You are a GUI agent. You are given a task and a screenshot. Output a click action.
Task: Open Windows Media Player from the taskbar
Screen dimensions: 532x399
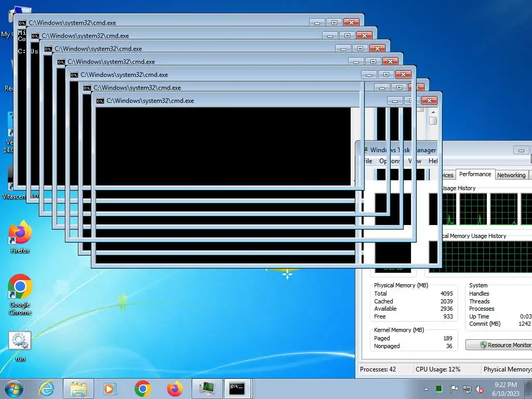coord(110,389)
